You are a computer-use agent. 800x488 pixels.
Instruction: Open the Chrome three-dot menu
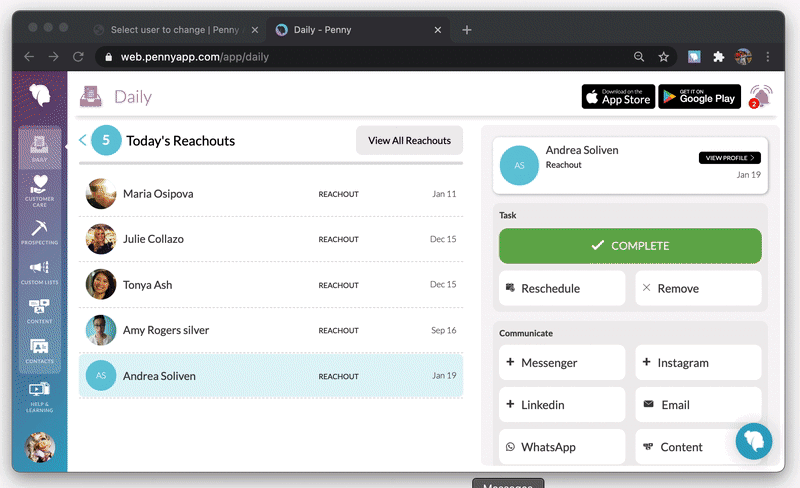click(767, 57)
